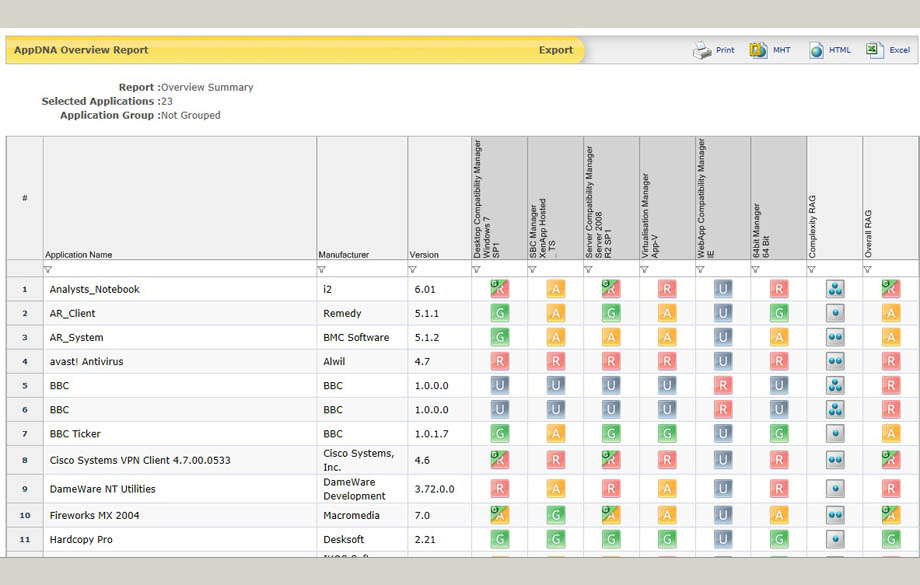Open the SBC Manager column filter
The width and height of the screenshot is (920, 585).
tap(532, 269)
